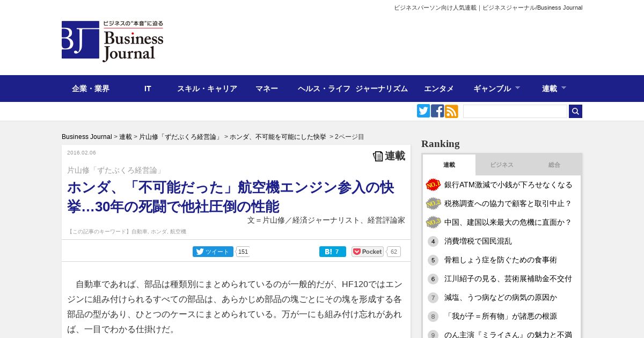Open the Twitter social icon

[x=423, y=111]
